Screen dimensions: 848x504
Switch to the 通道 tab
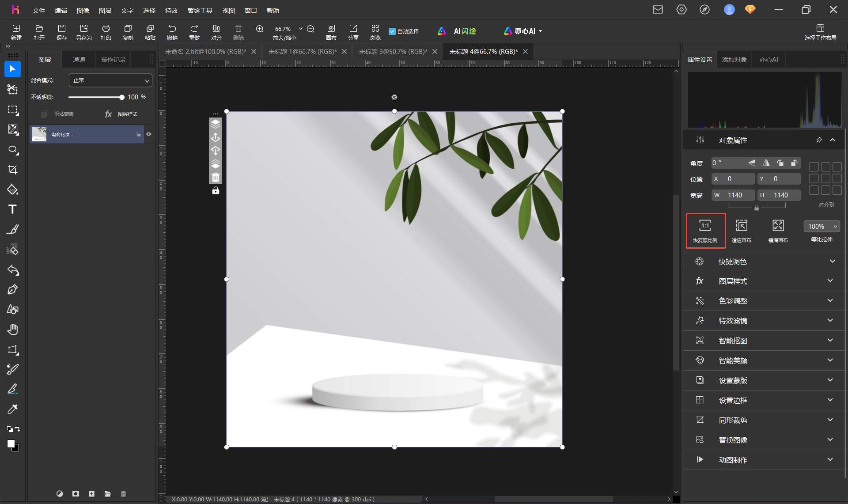[x=79, y=60]
